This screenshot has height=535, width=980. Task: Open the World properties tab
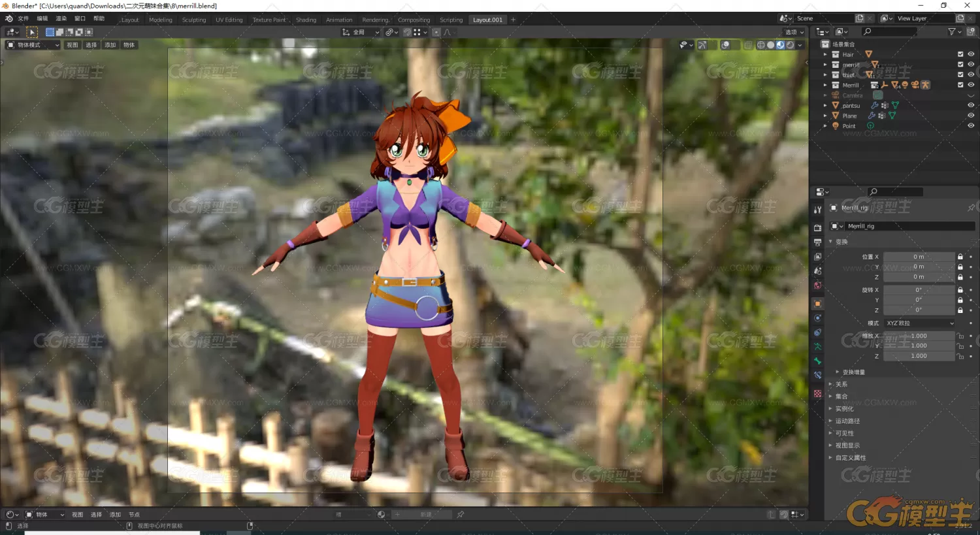817,285
